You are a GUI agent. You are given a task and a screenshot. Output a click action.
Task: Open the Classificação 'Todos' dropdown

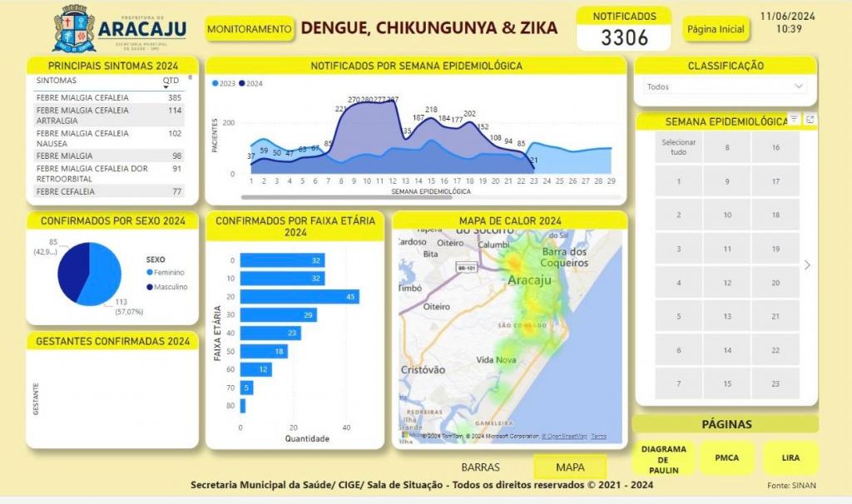[726, 86]
